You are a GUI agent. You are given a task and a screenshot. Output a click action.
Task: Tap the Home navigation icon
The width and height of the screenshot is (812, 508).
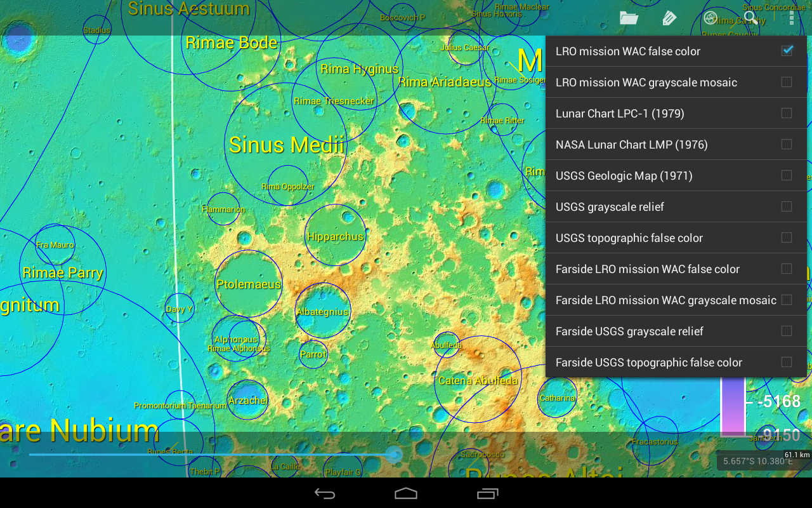coord(405,493)
